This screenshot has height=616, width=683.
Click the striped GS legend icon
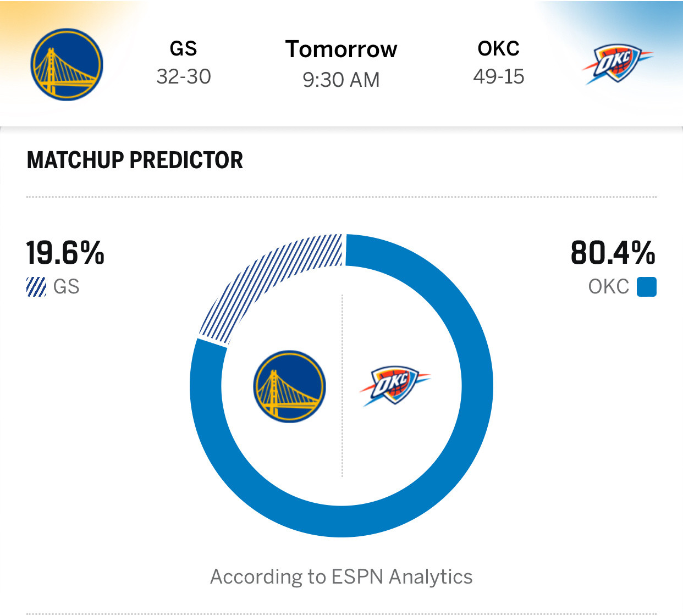click(36, 287)
